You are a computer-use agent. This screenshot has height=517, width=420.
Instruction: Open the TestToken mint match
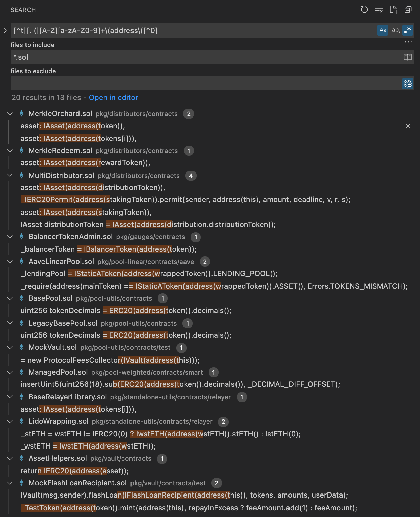click(x=189, y=508)
